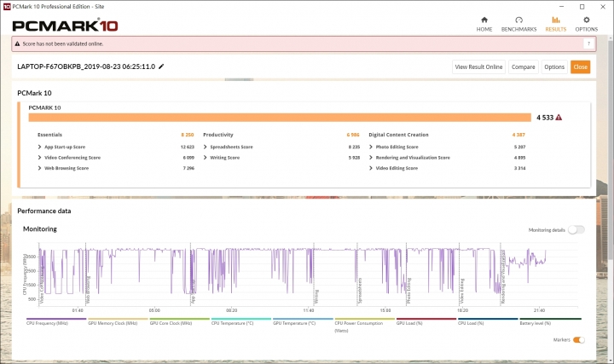Click the Productivity score 6 986

click(x=353, y=135)
